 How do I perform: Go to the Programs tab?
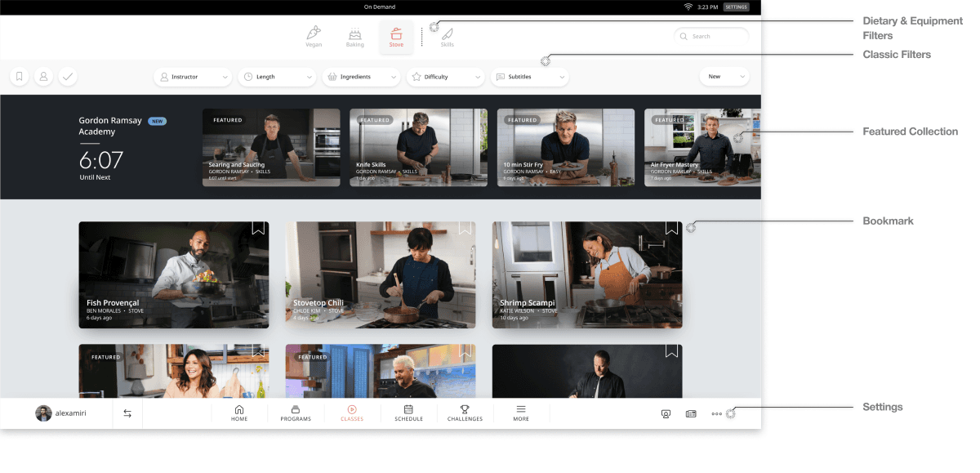[x=296, y=413]
